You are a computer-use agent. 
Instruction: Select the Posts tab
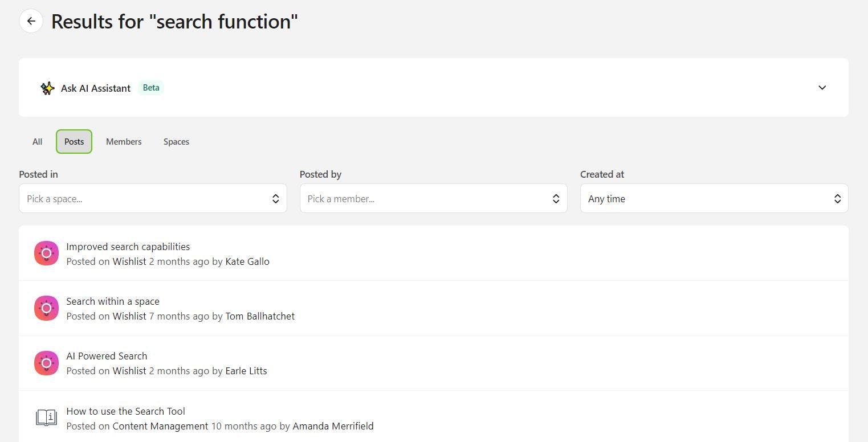[74, 142]
